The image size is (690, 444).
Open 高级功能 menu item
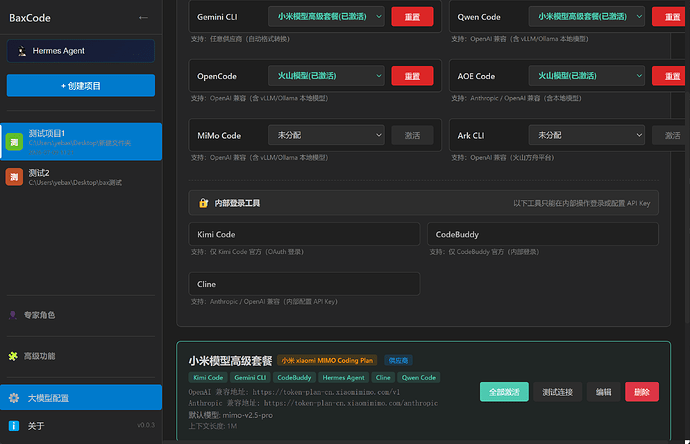[81, 356]
